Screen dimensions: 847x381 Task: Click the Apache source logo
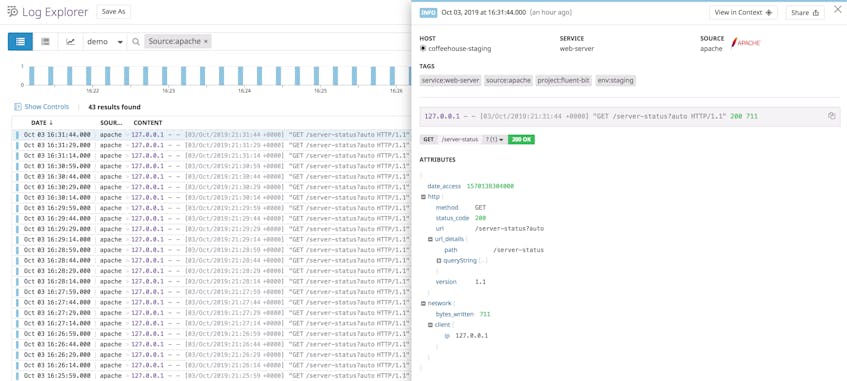(745, 43)
